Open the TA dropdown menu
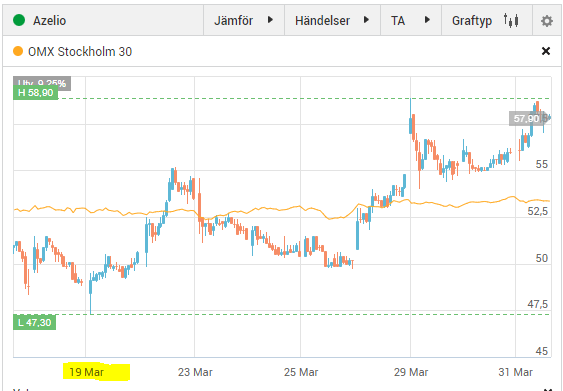Screen dimensions: 563x391 pyautogui.click(x=411, y=20)
